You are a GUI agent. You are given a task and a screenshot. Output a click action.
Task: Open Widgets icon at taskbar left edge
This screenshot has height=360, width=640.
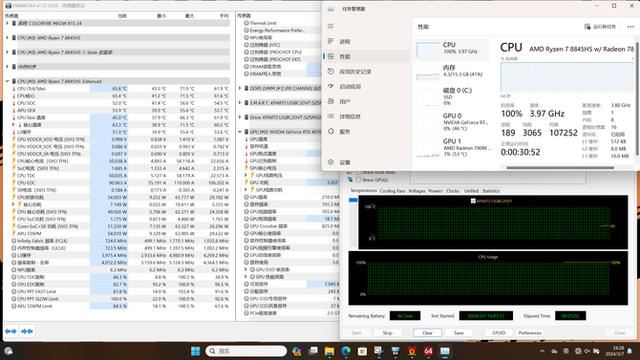pos(8,351)
